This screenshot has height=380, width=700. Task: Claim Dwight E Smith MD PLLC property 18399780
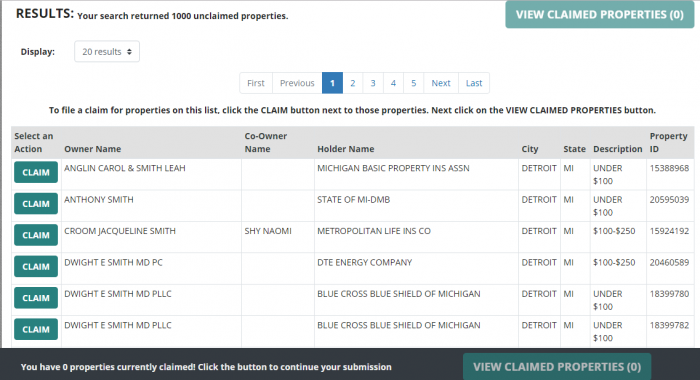pyautogui.click(x=36, y=298)
